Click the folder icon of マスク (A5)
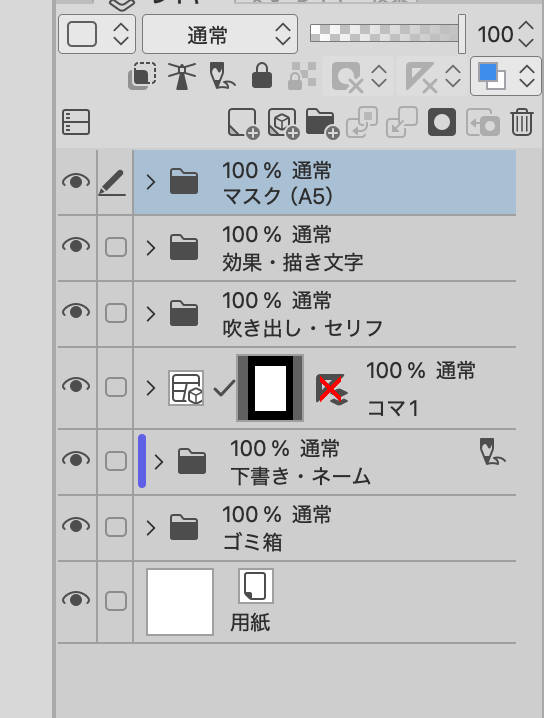 click(x=184, y=181)
